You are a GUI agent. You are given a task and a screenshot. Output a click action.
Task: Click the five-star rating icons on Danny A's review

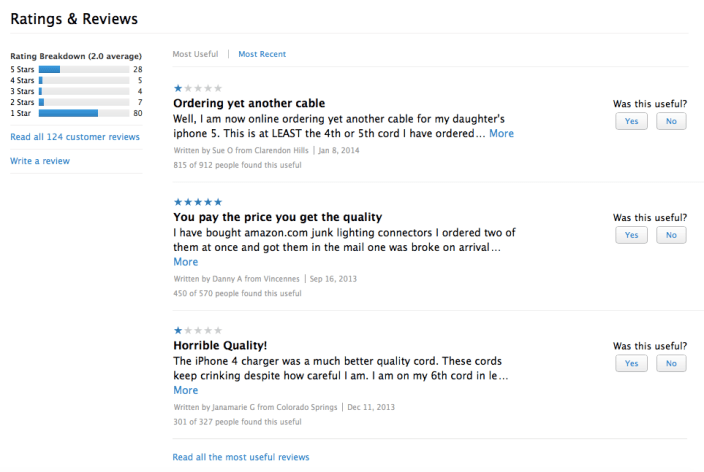(198, 201)
